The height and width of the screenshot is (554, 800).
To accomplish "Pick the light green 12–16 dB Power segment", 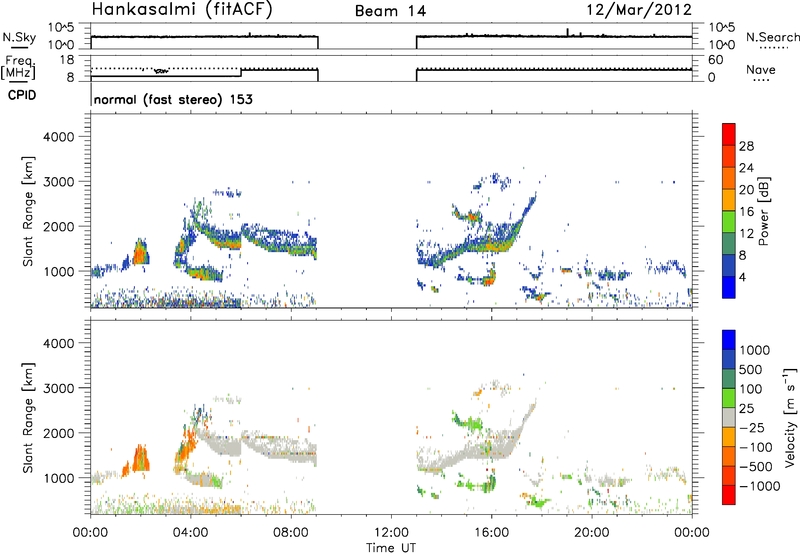I will 729,222.
